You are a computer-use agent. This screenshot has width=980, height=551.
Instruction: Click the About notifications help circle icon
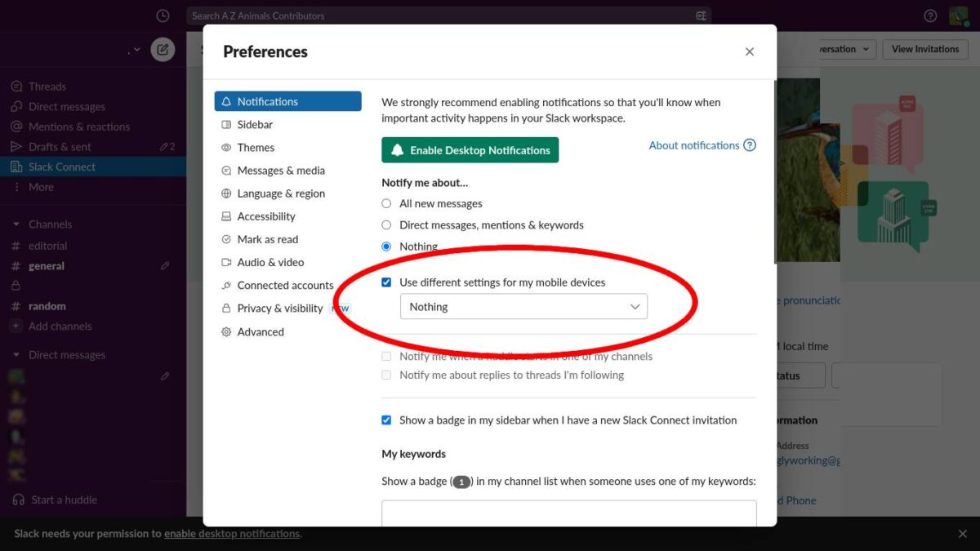[x=750, y=145]
